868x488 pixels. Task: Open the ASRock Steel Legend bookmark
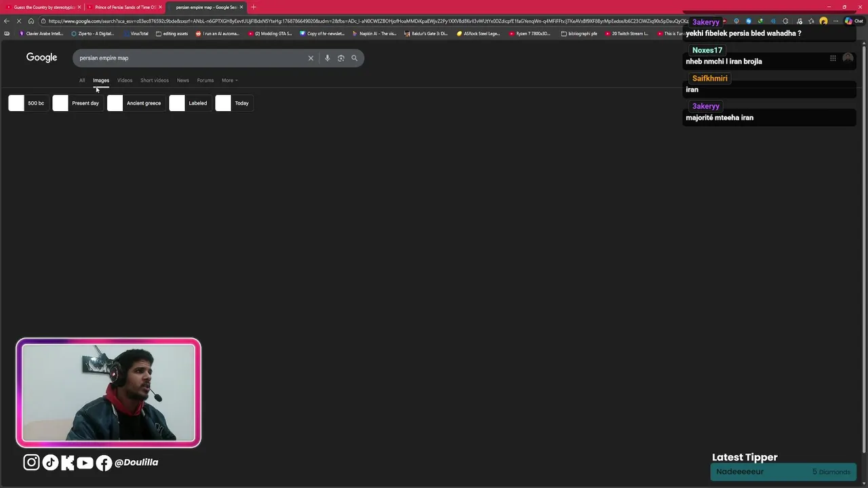coord(479,33)
